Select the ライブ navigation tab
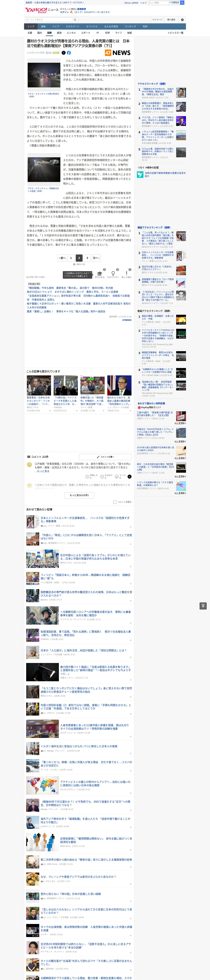The width and height of the screenshot is (210, 980). coord(56,27)
